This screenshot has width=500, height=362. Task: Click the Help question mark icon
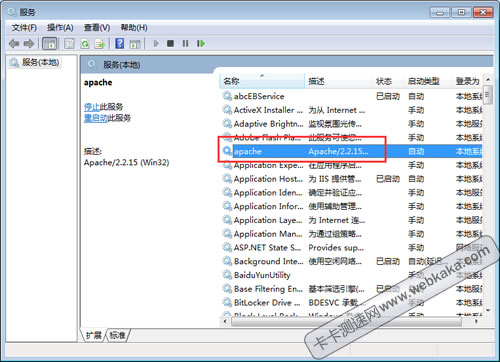(120, 43)
